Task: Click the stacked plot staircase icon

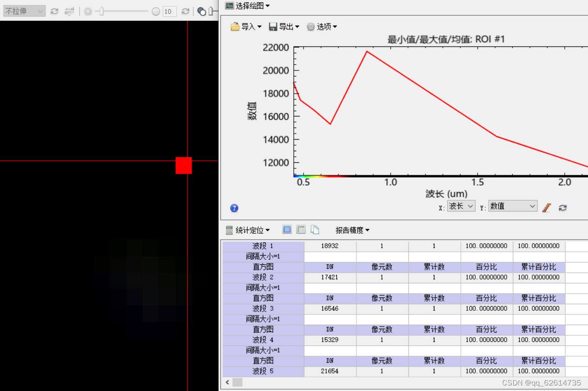Action: coord(547,208)
